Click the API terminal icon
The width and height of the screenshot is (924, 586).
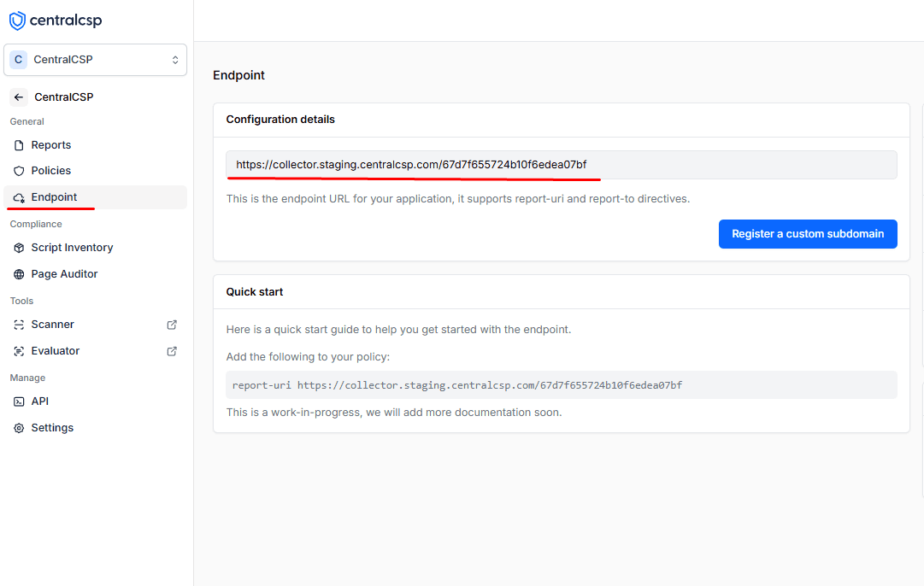point(19,401)
